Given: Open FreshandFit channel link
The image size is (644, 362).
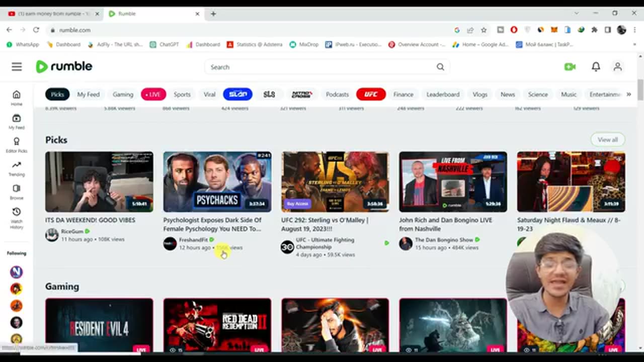Looking at the screenshot, I should [x=193, y=240].
